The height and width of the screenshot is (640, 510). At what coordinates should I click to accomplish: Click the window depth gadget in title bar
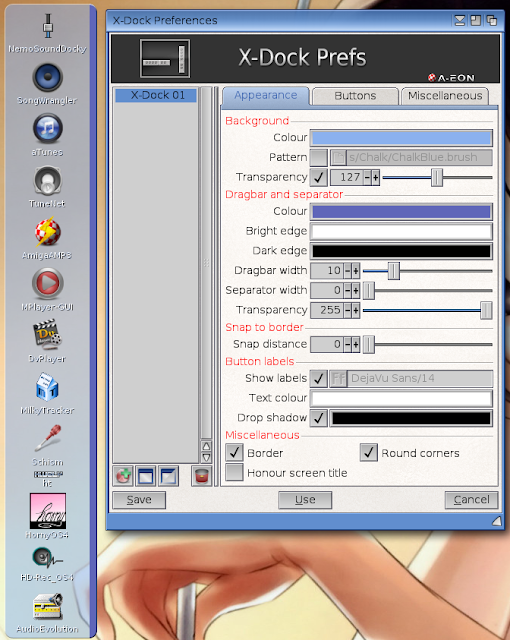pyautogui.click(x=491, y=20)
